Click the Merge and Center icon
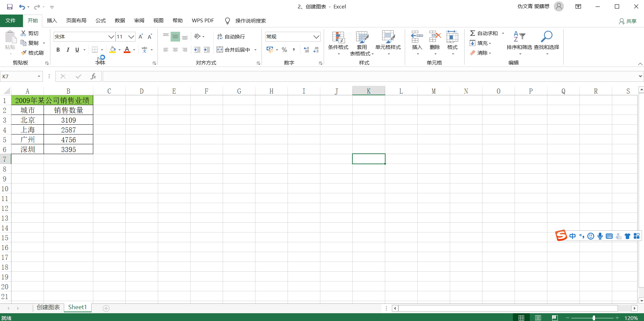Viewport: 644px width, 321px height. coord(220,50)
